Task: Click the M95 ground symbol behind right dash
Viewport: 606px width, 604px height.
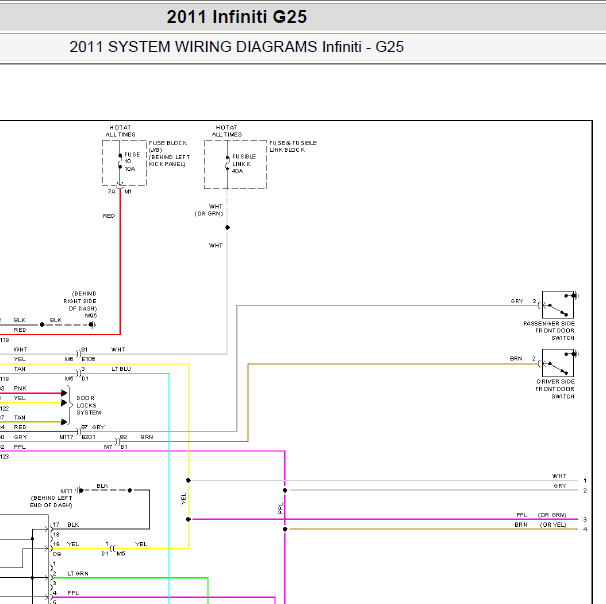Action: [x=92, y=325]
